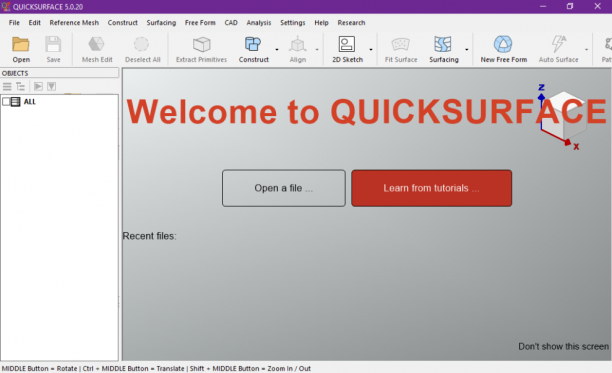Open the 2D Sketch dropdown arrow
The image size is (612, 373).
click(x=371, y=50)
